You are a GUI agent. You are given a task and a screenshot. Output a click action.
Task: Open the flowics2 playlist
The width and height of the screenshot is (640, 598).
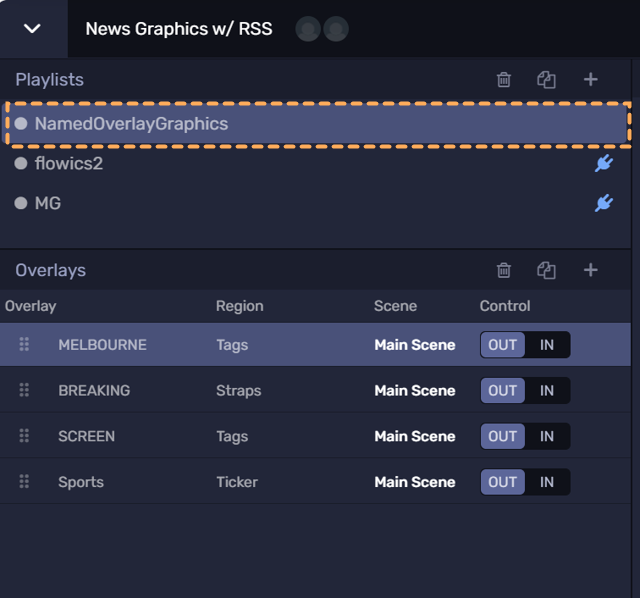[x=68, y=163]
